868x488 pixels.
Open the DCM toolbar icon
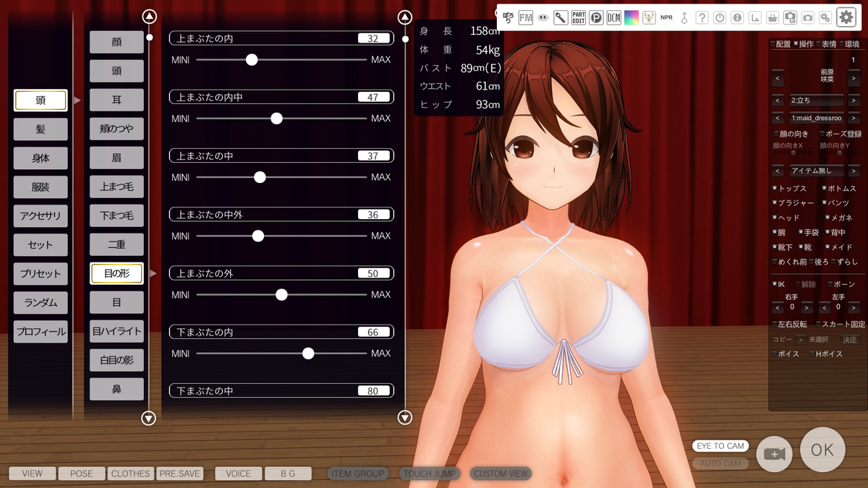click(x=614, y=17)
